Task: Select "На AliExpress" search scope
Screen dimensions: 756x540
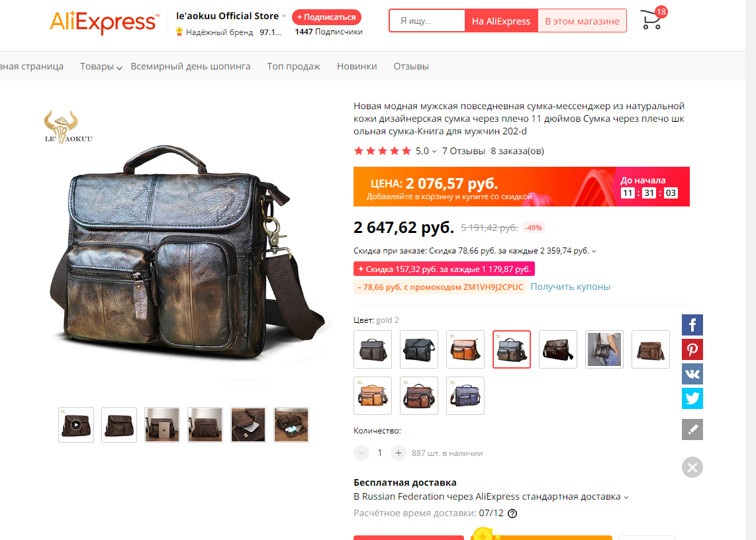Action: point(501,21)
